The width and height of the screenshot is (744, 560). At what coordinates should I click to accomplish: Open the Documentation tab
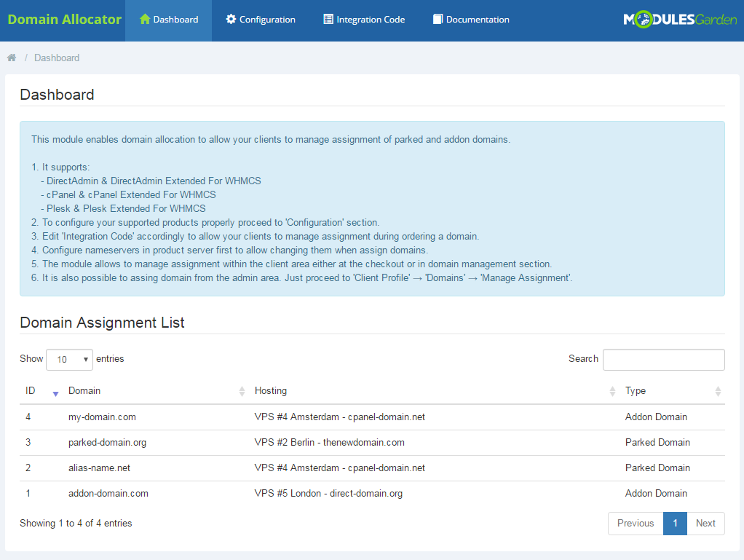[x=470, y=20]
